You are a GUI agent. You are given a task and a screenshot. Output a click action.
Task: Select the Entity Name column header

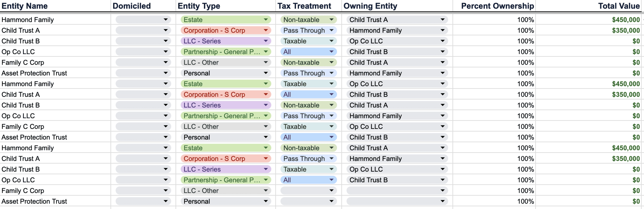coord(25,6)
